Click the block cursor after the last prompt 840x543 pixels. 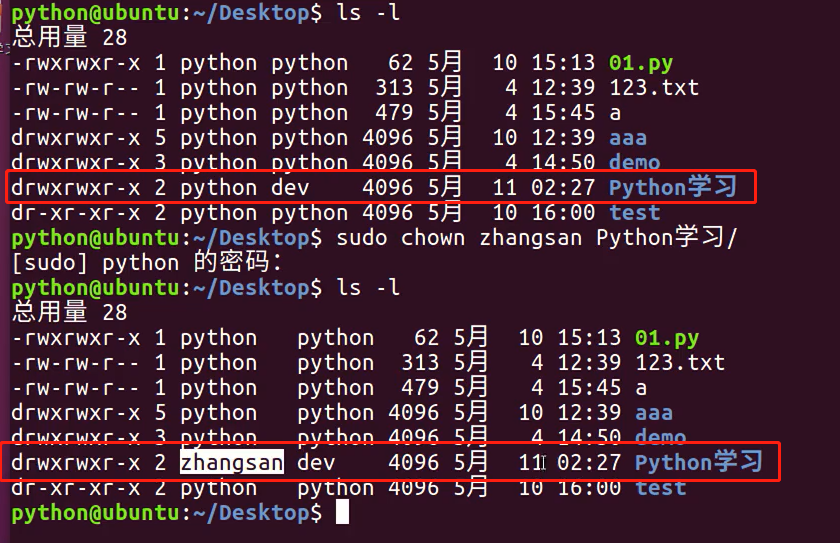tap(342, 512)
